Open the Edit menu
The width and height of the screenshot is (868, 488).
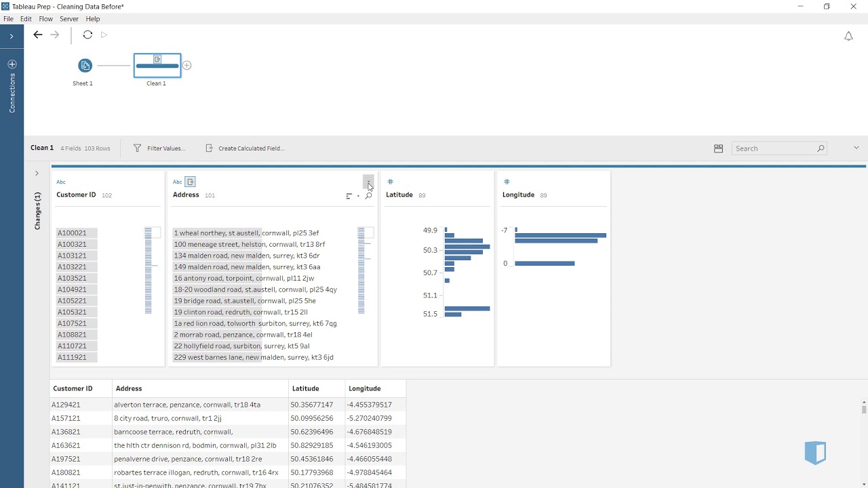coord(26,19)
